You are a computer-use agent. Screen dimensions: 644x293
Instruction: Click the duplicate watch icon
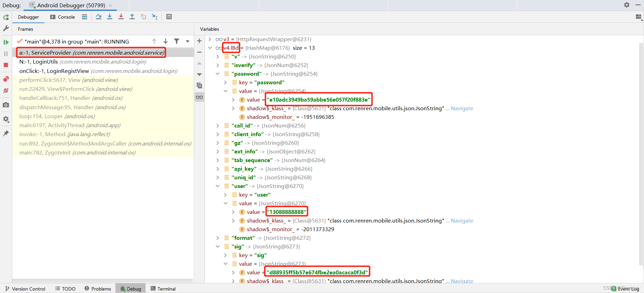pyautogui.click(x=199, y=85)
